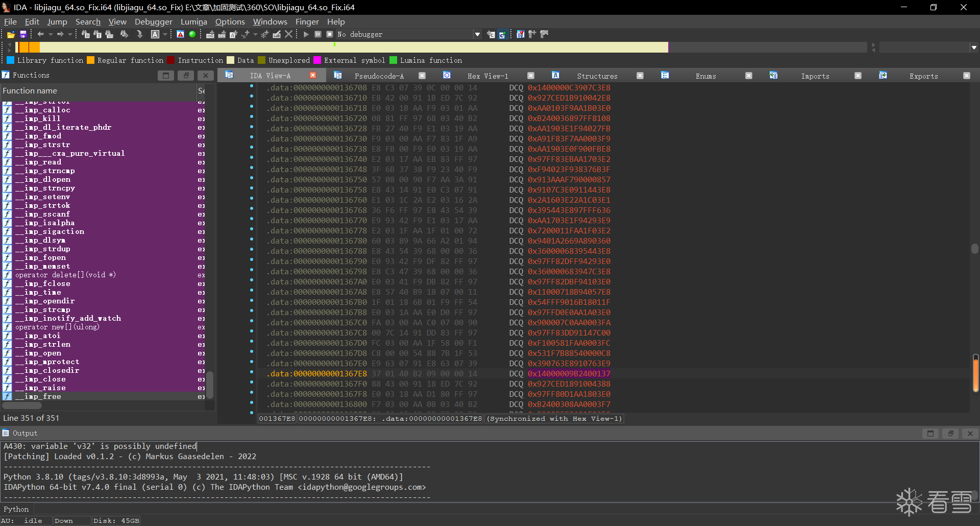Close the Functions panel
Image resolution: width=980 pixels, height=526 pixels.
coord(205,76)
